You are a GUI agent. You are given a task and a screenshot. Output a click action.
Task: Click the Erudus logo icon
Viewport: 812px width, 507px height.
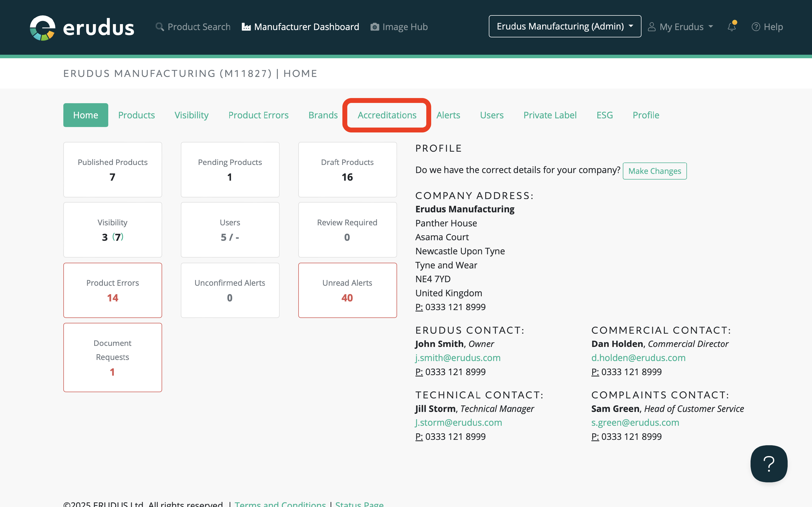click(42, 28)
